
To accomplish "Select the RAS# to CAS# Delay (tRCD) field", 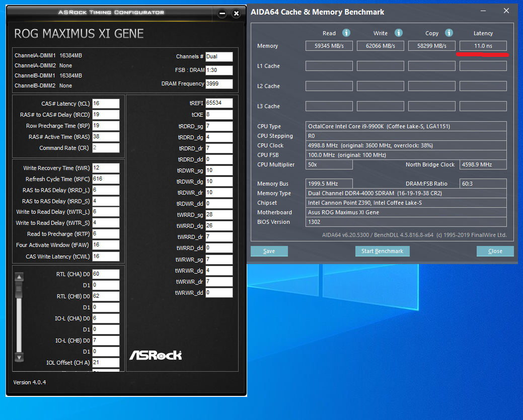I will [x=106, y=114].
